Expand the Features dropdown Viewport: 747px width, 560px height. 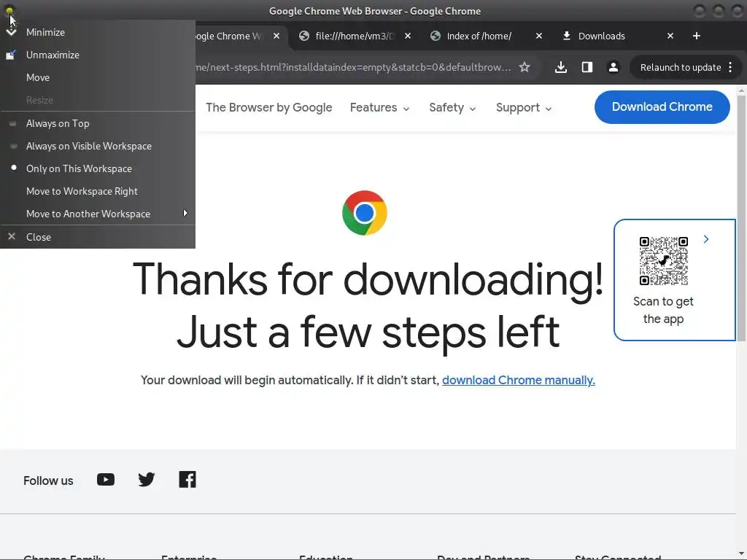click(379, 108)
